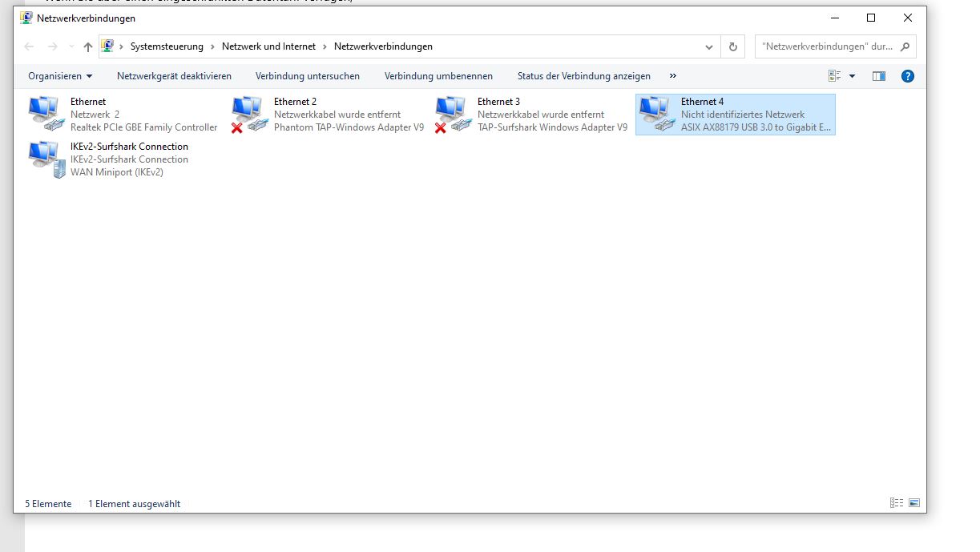The height and width of the screenshot is (552, 980).
Task: Click the 5 Elemente status text
Action: [48, 504]
